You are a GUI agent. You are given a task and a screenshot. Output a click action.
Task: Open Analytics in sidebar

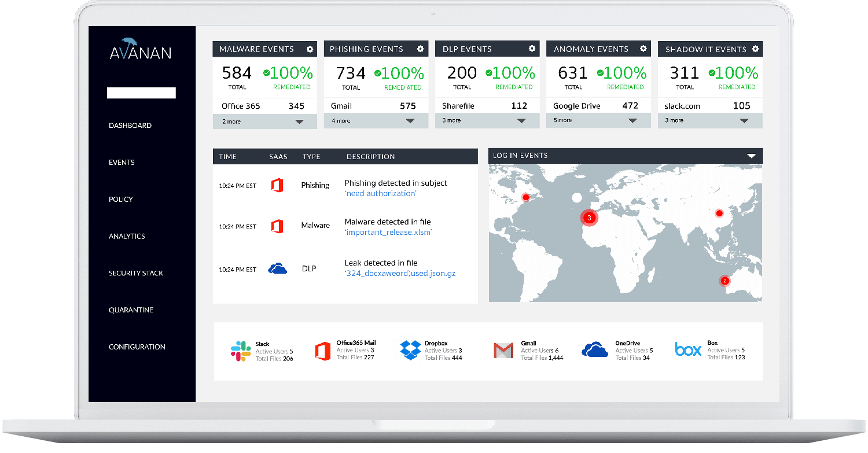127,236
